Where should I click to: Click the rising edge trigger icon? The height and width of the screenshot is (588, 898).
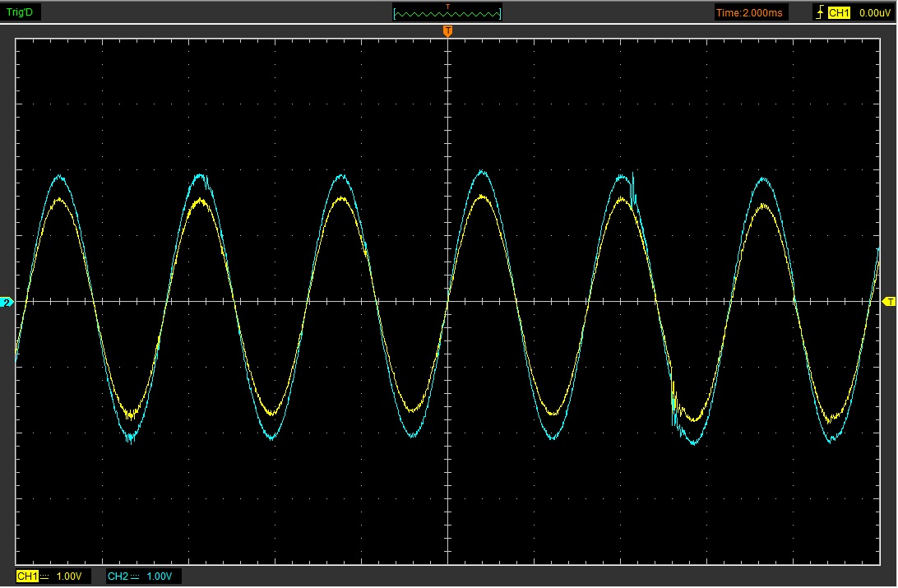tap(819, 12)
